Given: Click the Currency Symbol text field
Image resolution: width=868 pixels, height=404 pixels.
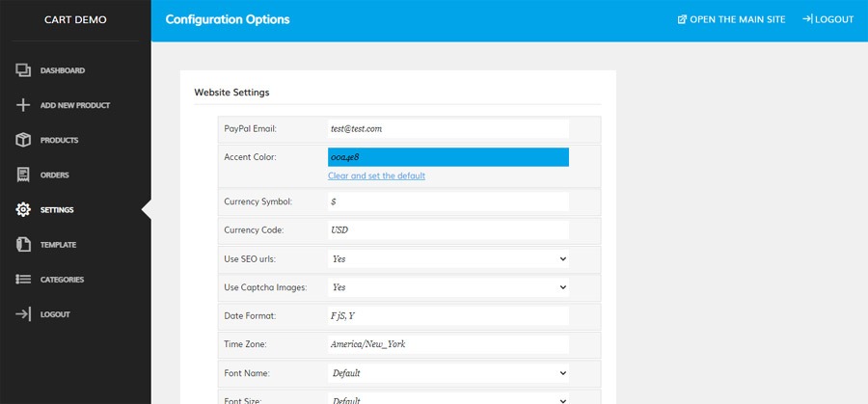Looking at the screenshot, I should (448, 202).
